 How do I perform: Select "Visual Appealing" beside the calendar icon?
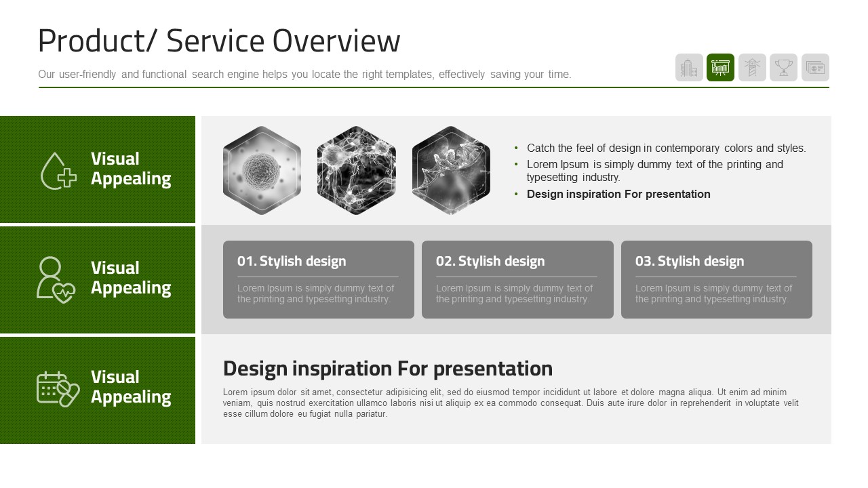point(131,386)
